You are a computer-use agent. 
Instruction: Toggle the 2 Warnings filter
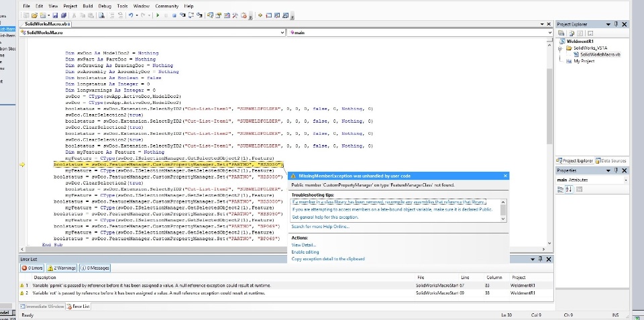click(x=62, y=268)
